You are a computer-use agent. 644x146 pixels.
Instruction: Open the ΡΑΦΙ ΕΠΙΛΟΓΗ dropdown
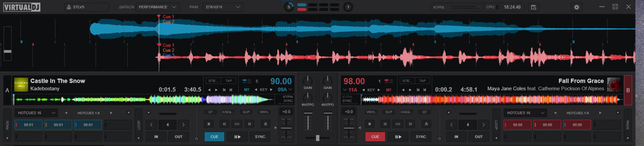pyautogui.click(x=223, y=7)
